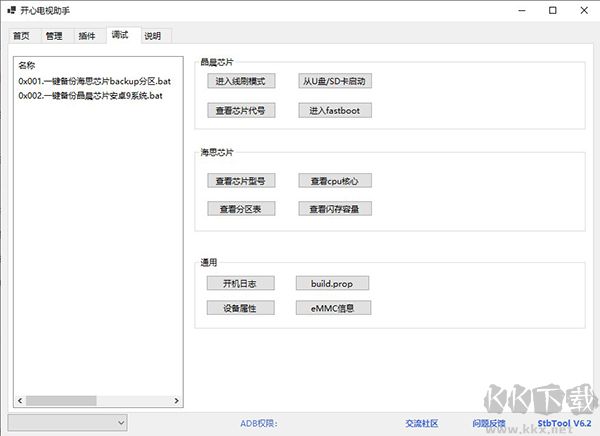Click the list's left scroll arrow

[x=20, y=401]
